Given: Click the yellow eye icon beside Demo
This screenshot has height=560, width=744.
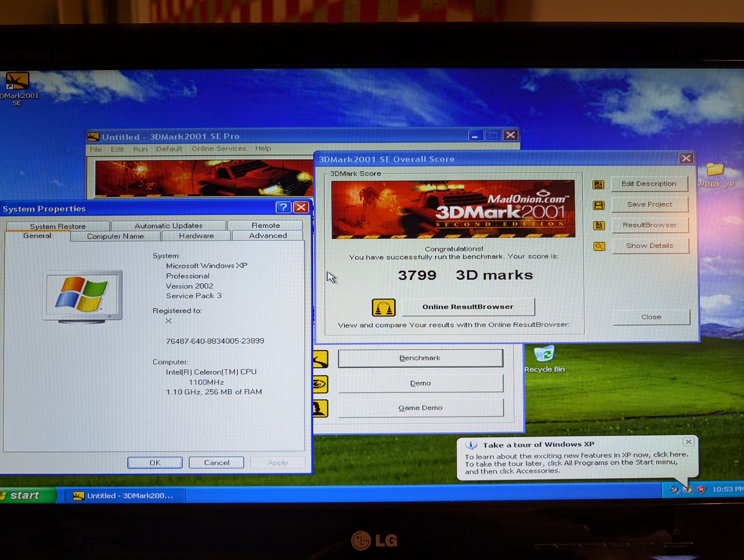Looking at the screenshot, I should (x=321, y=384).
